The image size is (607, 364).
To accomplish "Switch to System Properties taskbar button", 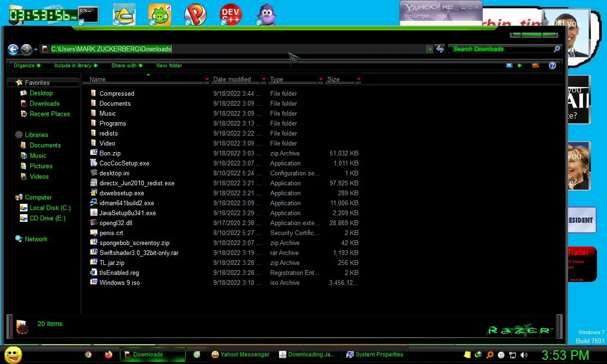I will (375, 355).
